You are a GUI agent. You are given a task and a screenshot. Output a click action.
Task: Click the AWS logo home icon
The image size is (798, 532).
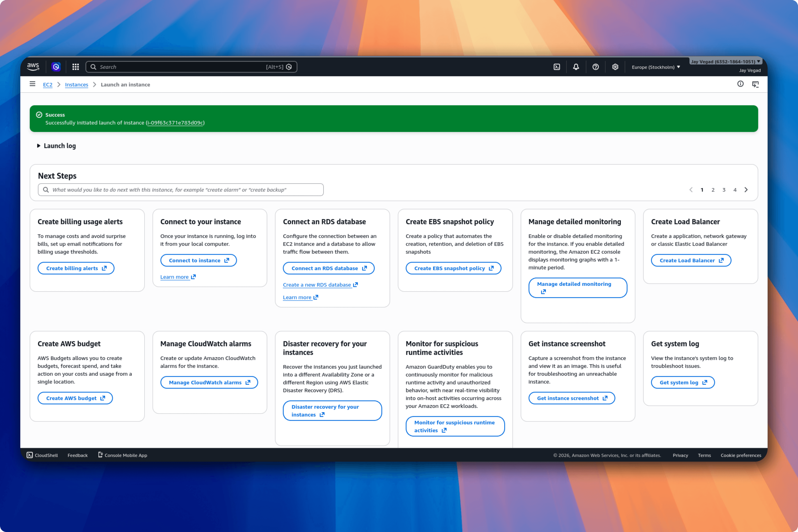33,67
